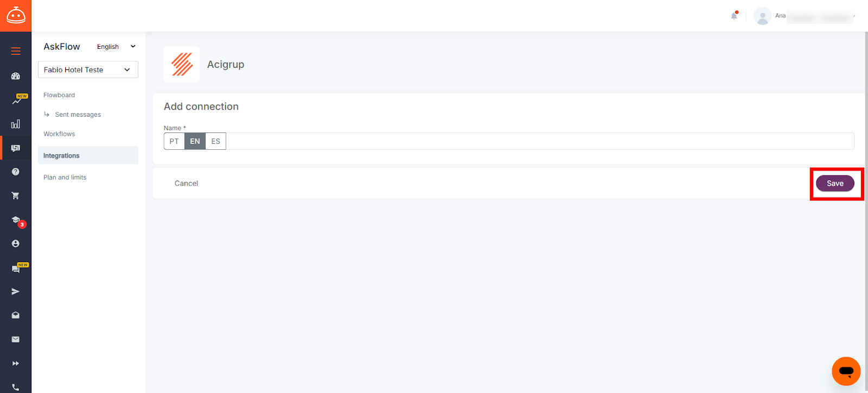The width and height of the screenshot is (868, 393).
Task: Click the shopping cart sidebar icon
Action: 16,195
